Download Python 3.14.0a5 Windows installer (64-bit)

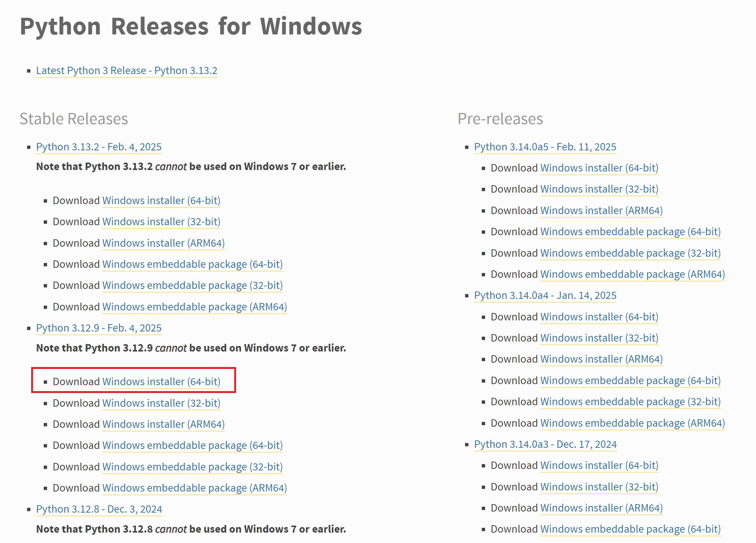click(x=599, y=168)
